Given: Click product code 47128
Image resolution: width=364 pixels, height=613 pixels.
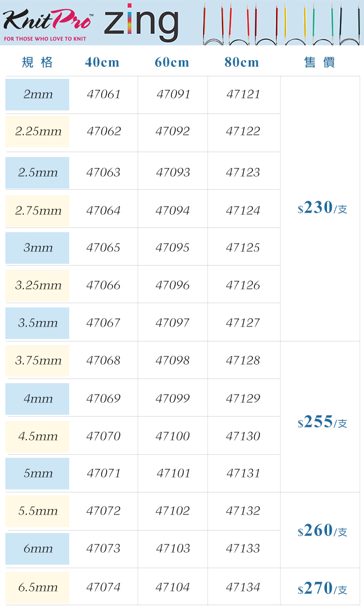Looking at the screenshot, I should pyautogui.click(x=243, y=361).
